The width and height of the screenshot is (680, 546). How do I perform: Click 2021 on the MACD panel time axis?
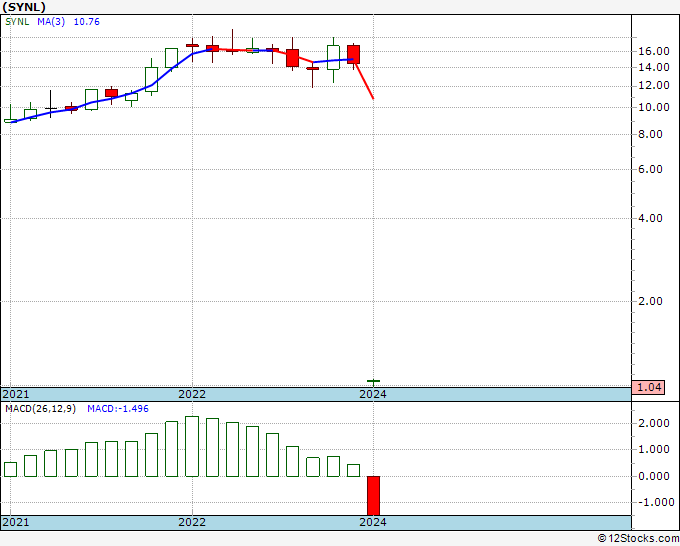pos(16,522)
